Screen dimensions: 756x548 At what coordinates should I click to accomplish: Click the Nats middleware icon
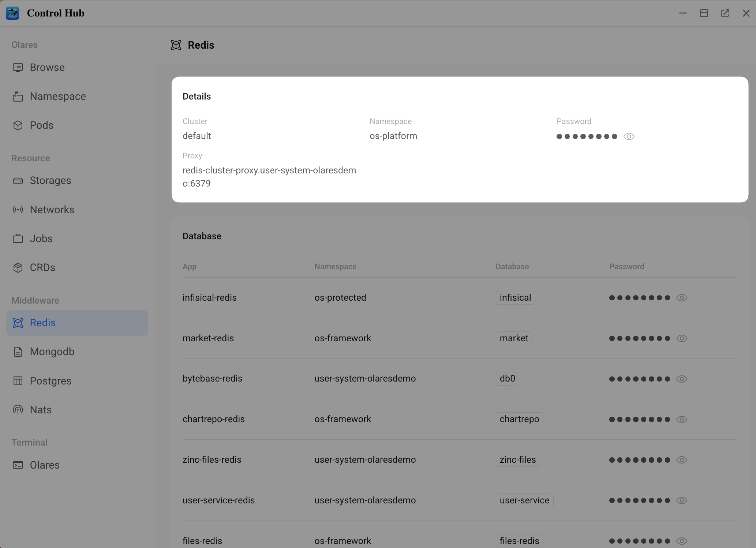18,409
